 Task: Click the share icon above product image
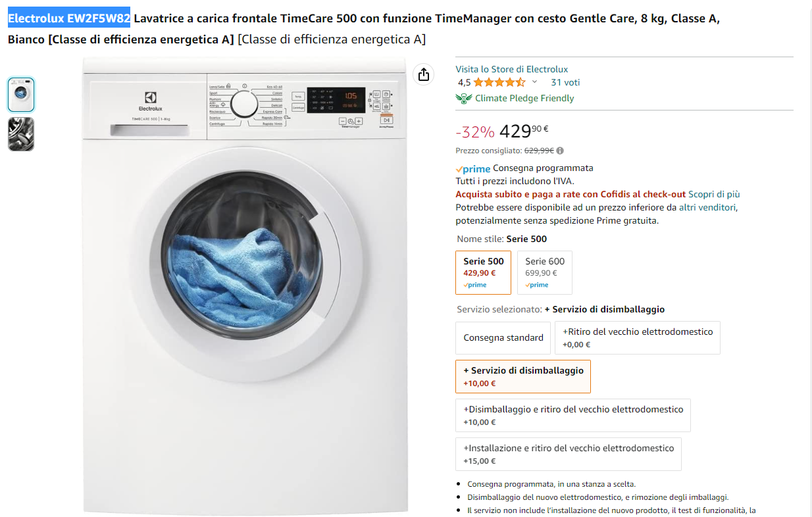click(x=424, y=74)
